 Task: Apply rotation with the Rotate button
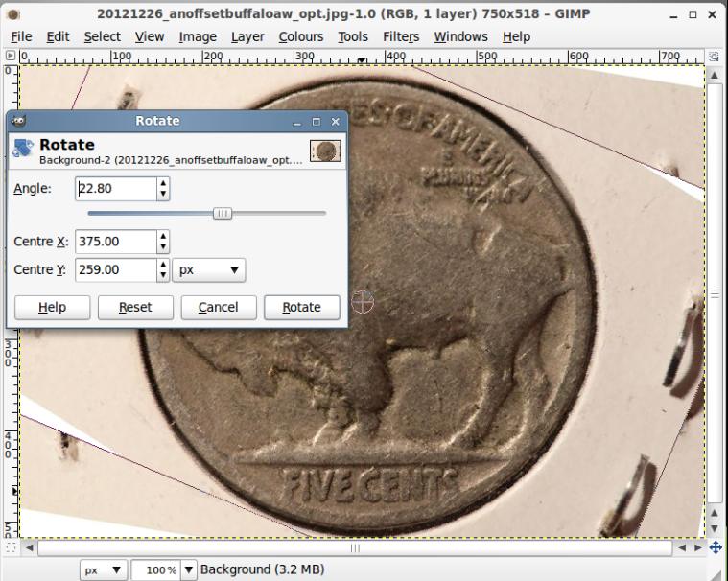point(302,307)
